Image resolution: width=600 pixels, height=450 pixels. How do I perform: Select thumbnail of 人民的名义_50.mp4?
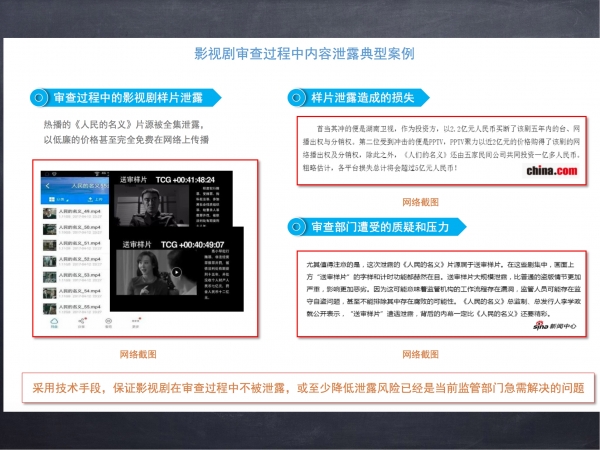point(49,230)
